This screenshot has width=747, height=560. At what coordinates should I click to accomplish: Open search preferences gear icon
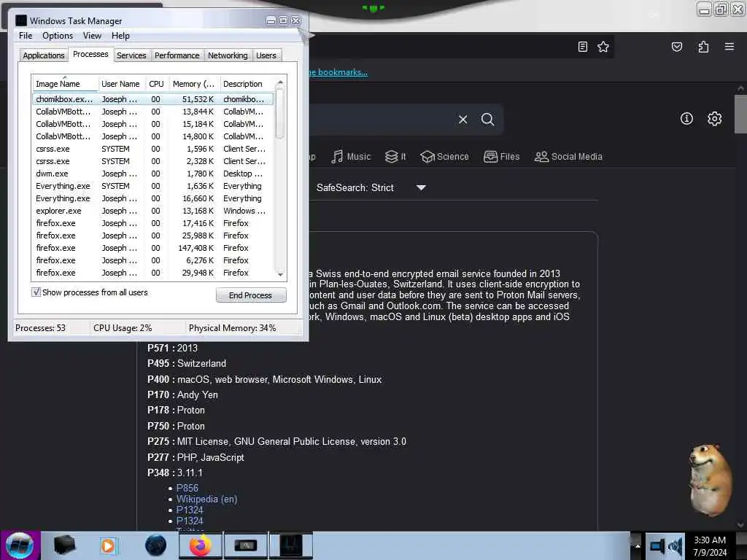coord(714,119)
